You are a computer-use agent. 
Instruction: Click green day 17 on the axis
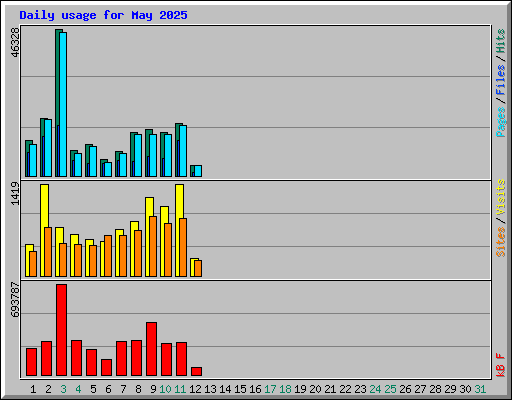[270, 389]
